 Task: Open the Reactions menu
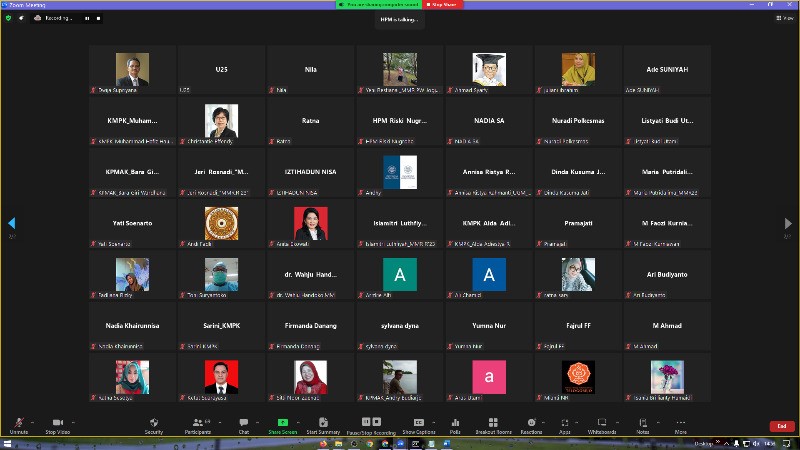coord(531,423)
